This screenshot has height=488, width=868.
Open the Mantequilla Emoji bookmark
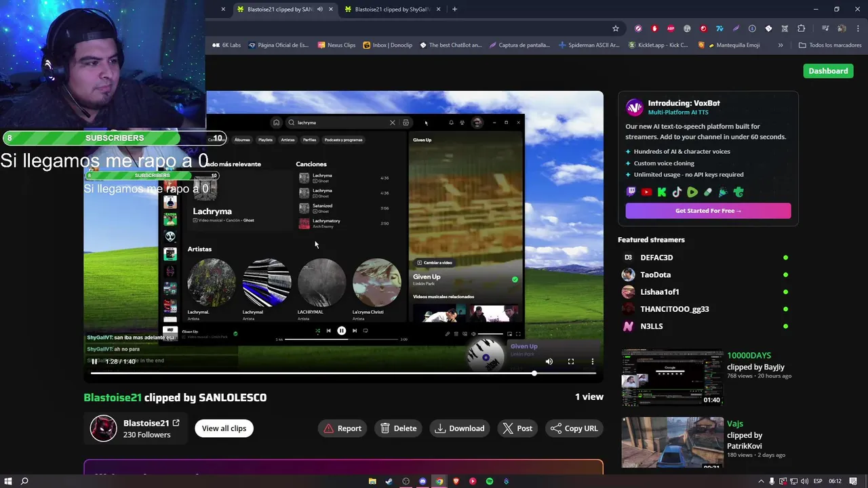(734, 45)
